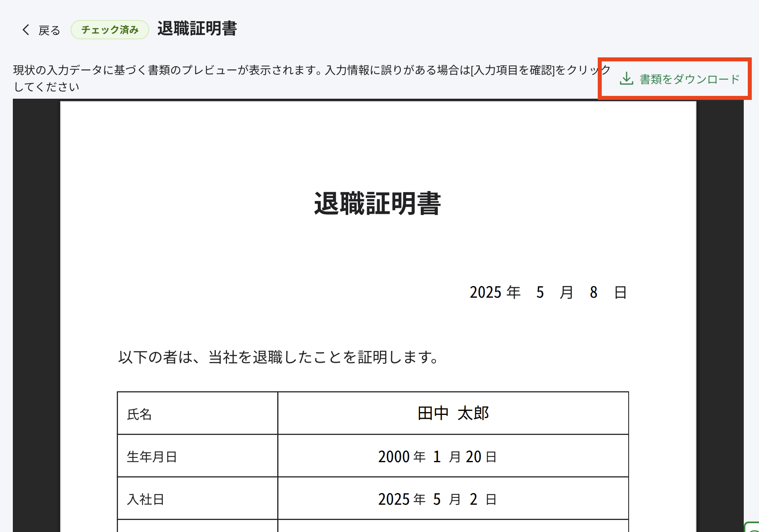Screen dimensions: 759x532
Task: Click the 氏名 label cell
Action: pyautogui.click(x=197, y=413)
